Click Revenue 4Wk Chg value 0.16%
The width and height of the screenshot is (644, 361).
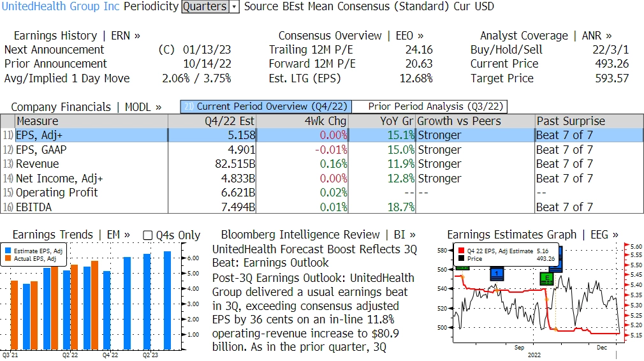[x=333, y=164]
